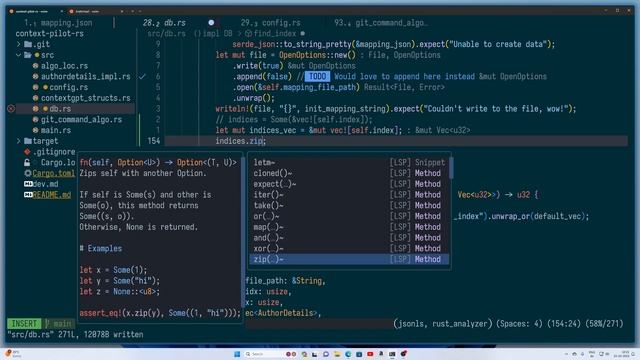This screenshot has width=640, height=360.
Task: Click the markdown icon beside README.md
Action: [x=28, y=195]
